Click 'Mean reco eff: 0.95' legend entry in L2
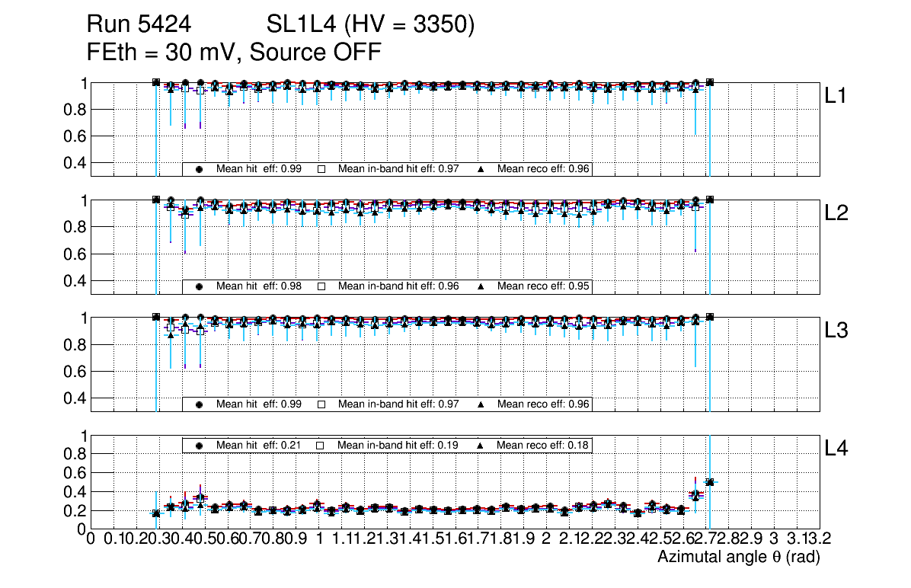Image resolution: width=911 pixels, height=588 pixels. 544,287
